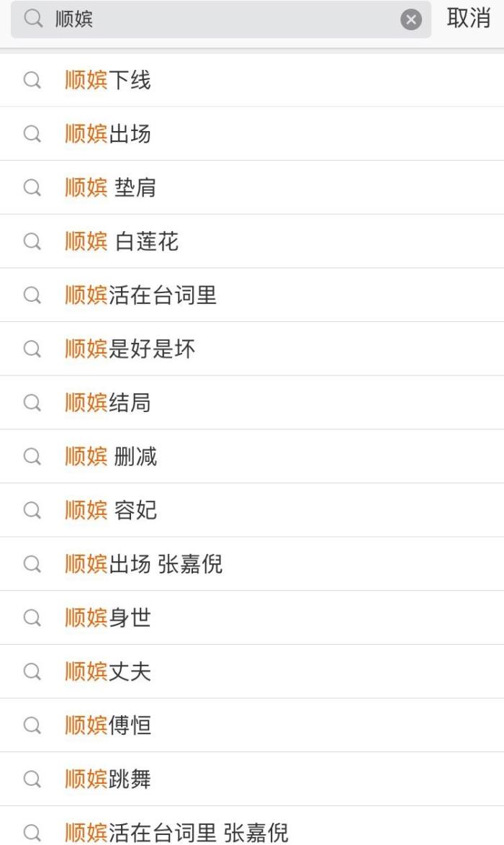
Task: Click the search icon beside 顺嫔结局
Action: (32, 403)
